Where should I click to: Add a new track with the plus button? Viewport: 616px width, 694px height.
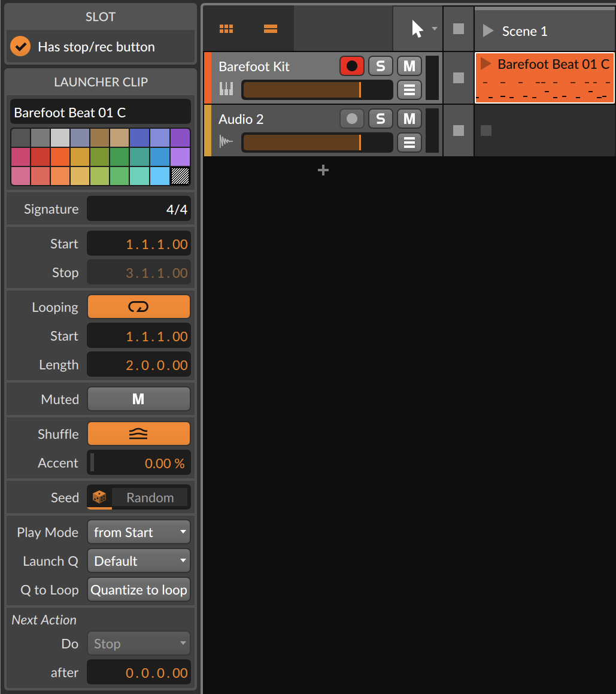click(323, 170)
